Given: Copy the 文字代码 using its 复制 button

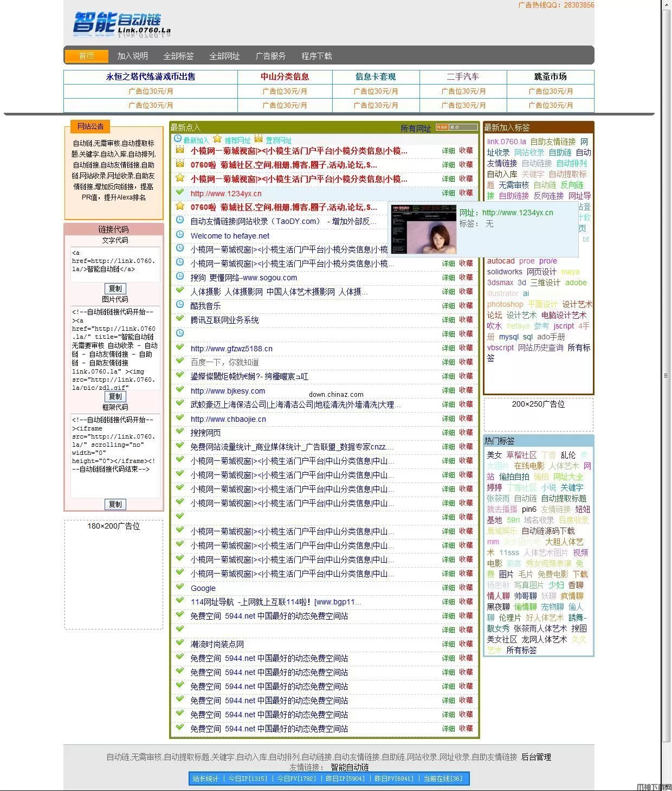Looking at the screenshot, I should pyautogui.click(x=115, y=288).
